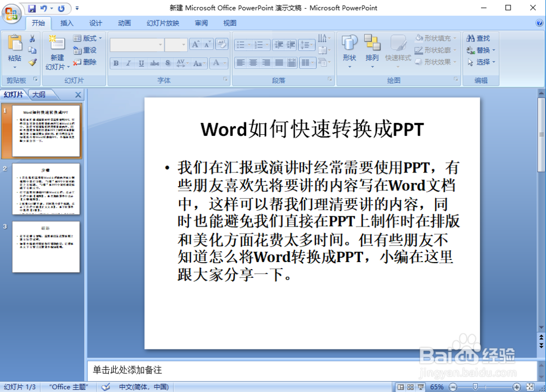Open bullet list dropdown

[x=244, y=45]
